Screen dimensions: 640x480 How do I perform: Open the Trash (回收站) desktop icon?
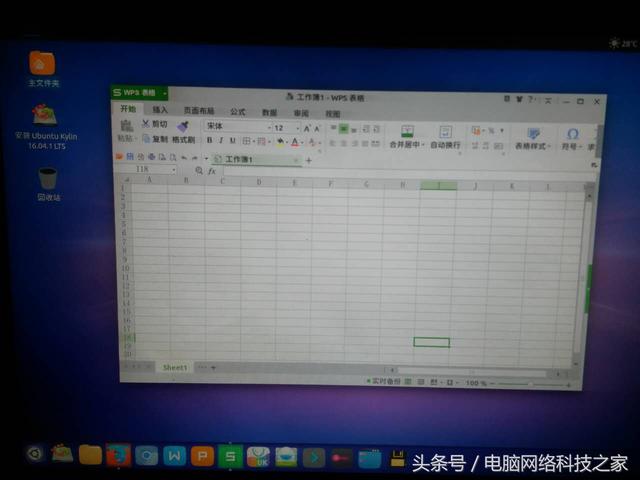48,184
